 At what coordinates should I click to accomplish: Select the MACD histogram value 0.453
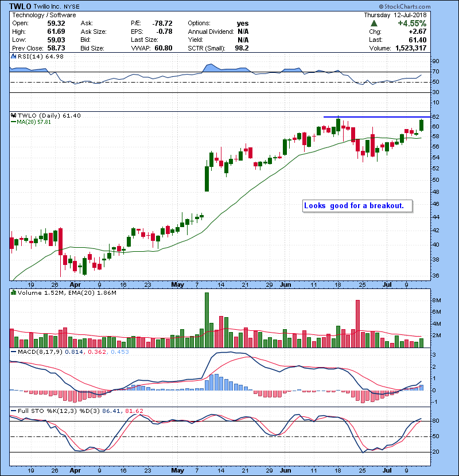point(120,352)
